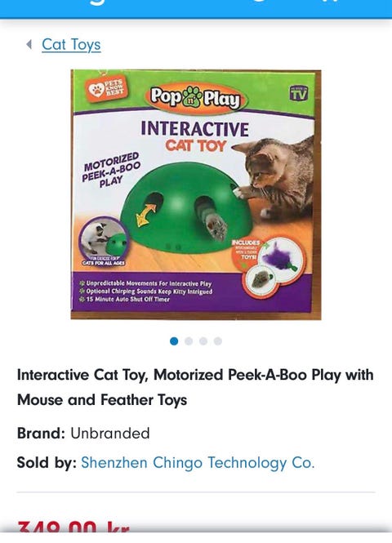The height and width of the screenshot is (543, 392).
Task: Tap the blue header bar at top
Action: 196,9
